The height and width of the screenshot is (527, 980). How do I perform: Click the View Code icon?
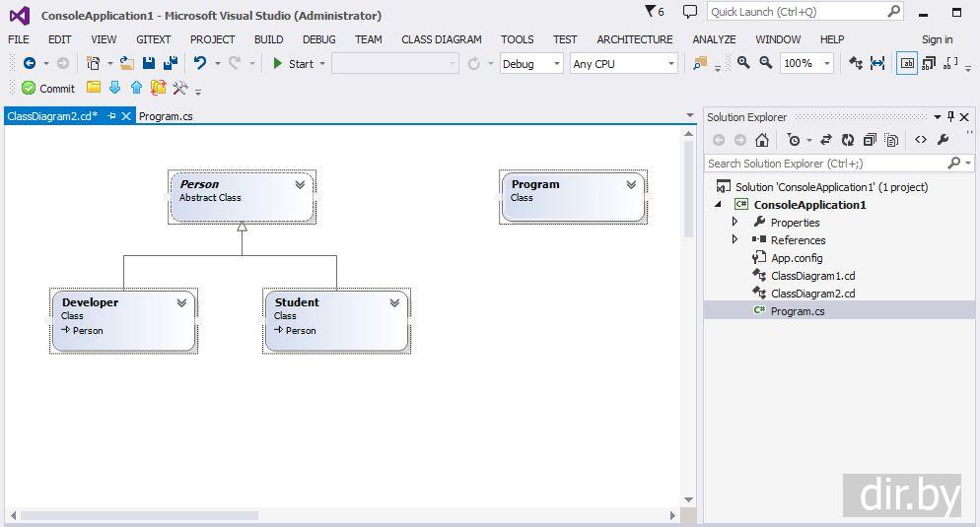point(920,140)
